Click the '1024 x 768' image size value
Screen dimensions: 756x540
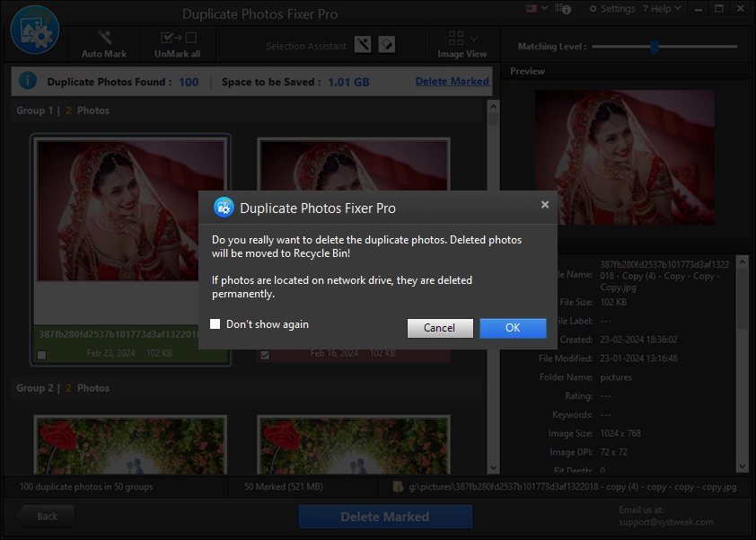point(620,433)
